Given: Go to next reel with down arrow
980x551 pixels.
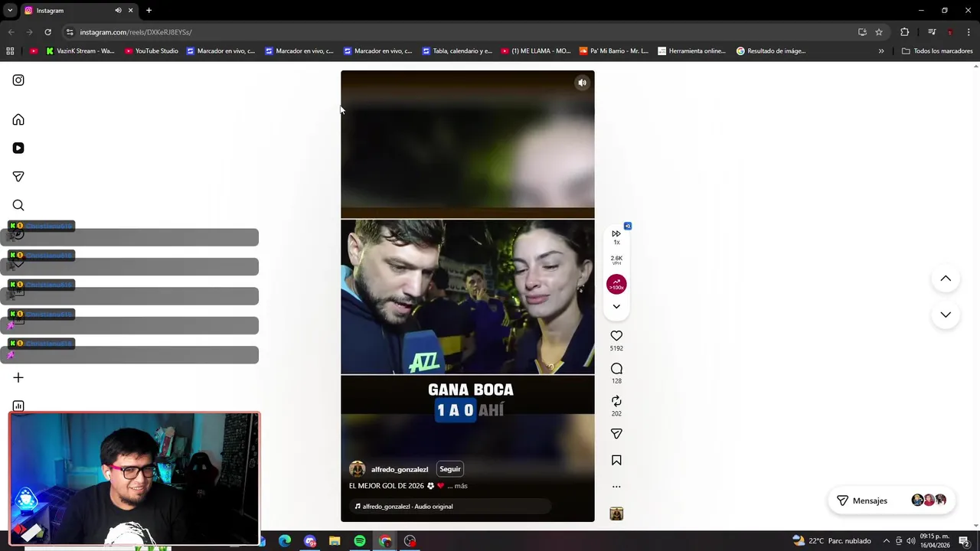Looking at the screenshot, I should coord(946,315).
